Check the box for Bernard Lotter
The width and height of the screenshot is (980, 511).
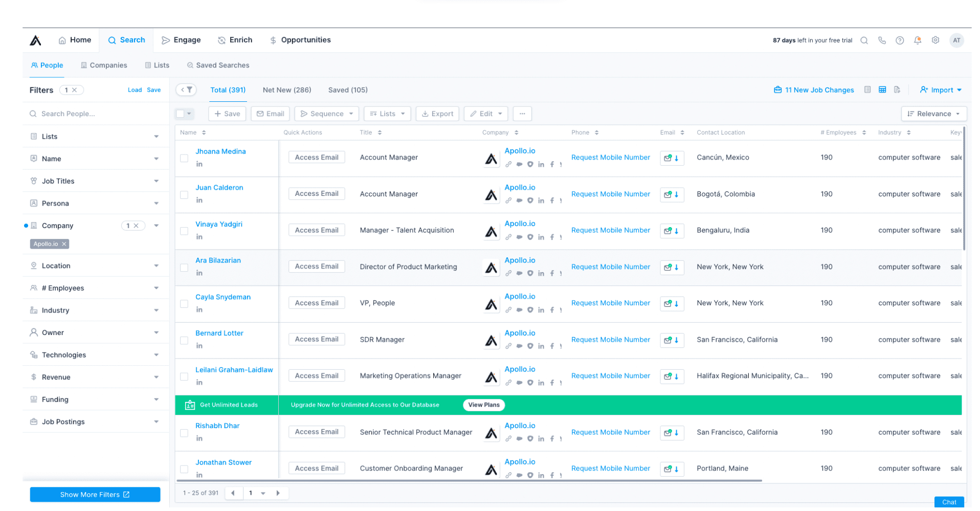[x=184, y=340]
